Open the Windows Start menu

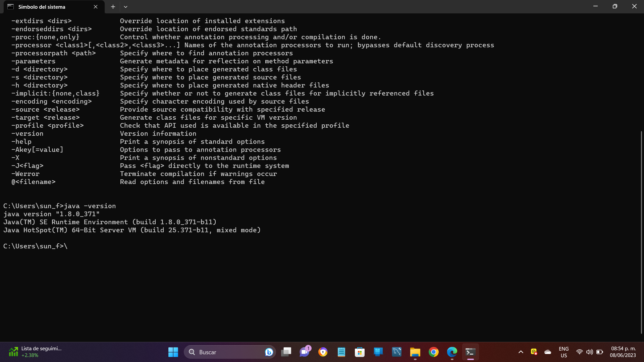(173, 352)
